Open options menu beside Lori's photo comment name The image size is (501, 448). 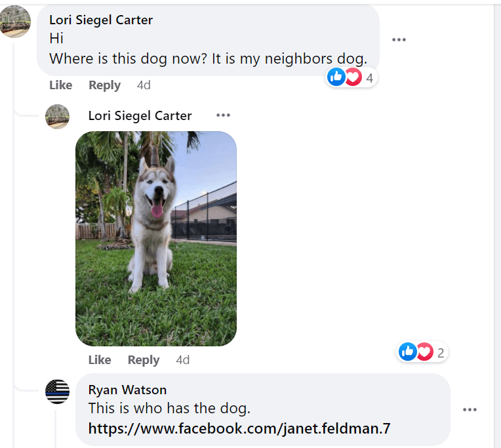(223, 115)
